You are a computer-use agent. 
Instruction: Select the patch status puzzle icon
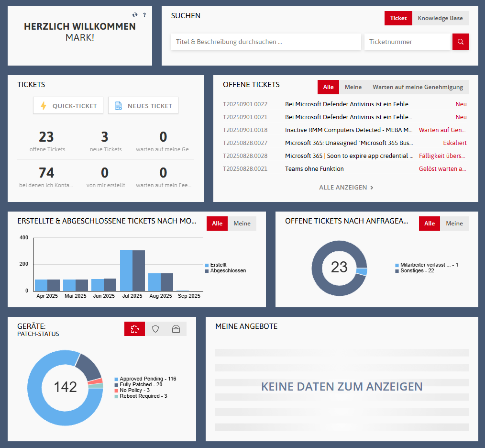(134, 329)
